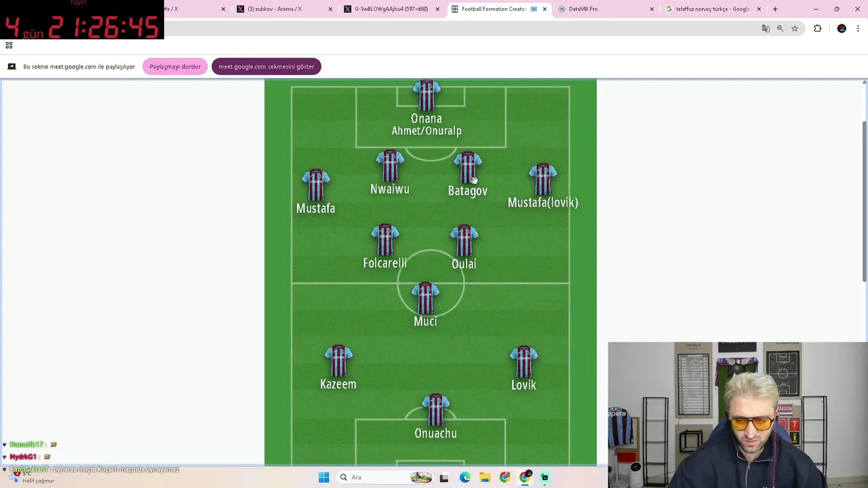Image resolution: width=868 pixels, height=488 pixels.
Task: Click the tab sharing indicator icon
Action: [x=12, y=66]
